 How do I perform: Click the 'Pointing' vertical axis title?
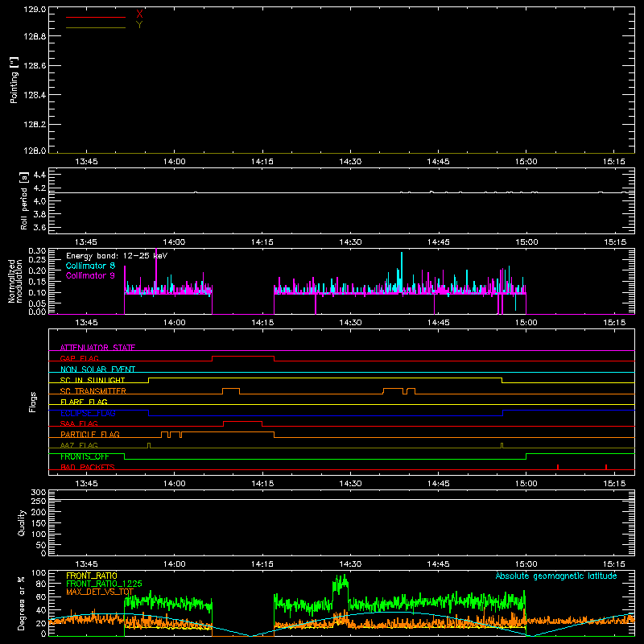pos(14,80)
